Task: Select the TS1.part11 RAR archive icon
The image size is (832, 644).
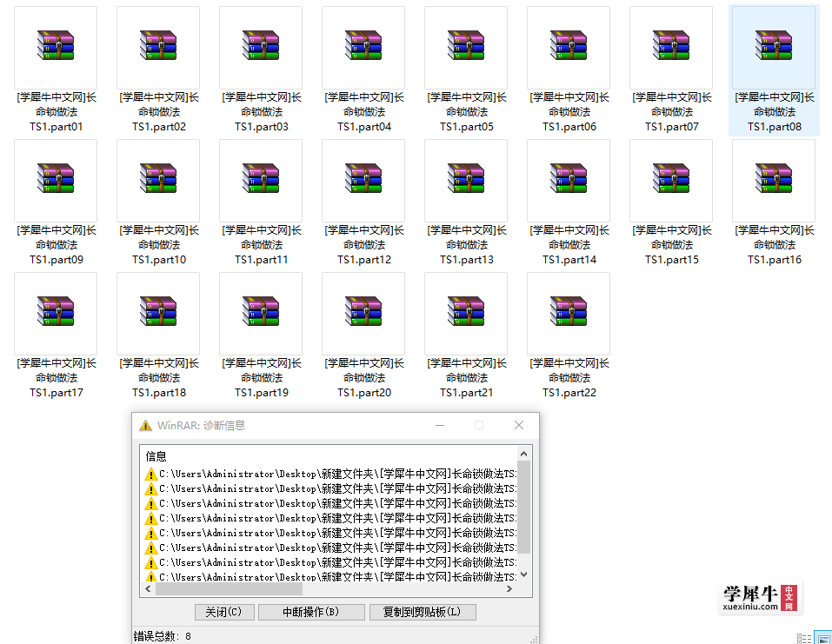Action: pyautogui.click(x=261, y=177)
